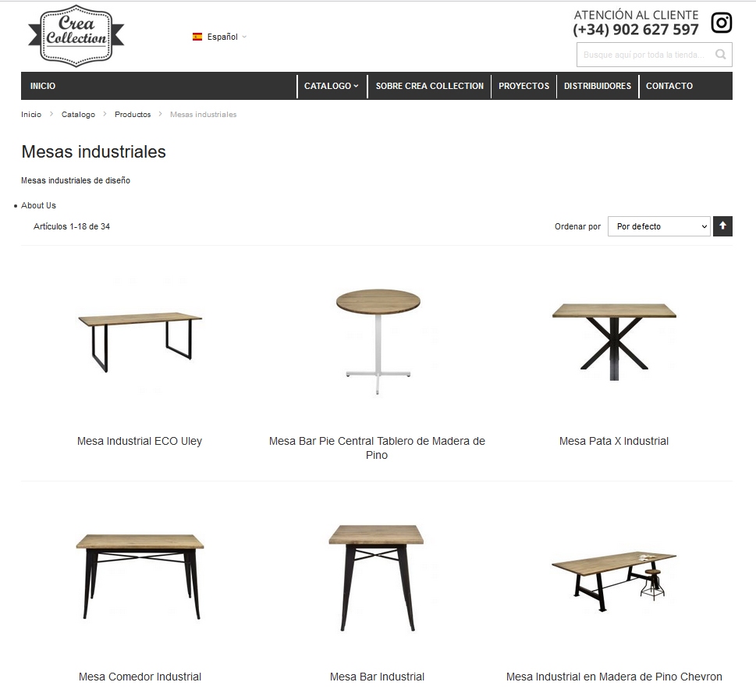Open Mesa Pata X Industrial product image
The width and height of the screenshot is (756, 700).
pyautogui.click(x=614, y=341)
